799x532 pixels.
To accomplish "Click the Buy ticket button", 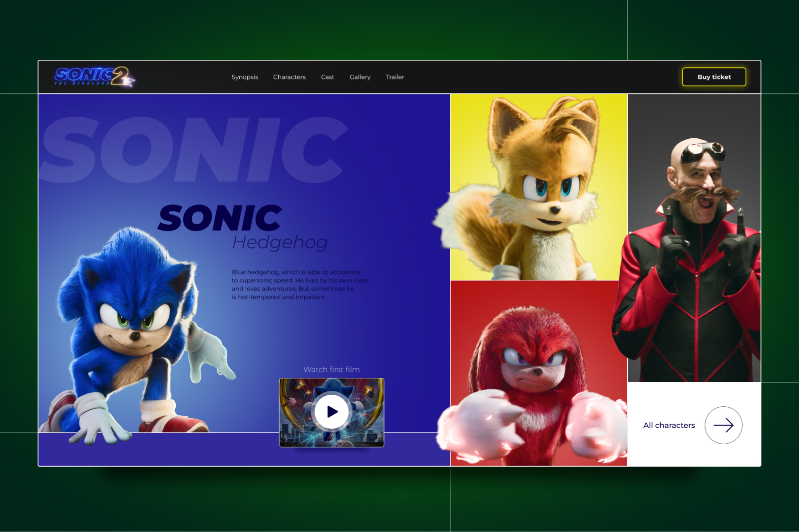I will point(714,77).
